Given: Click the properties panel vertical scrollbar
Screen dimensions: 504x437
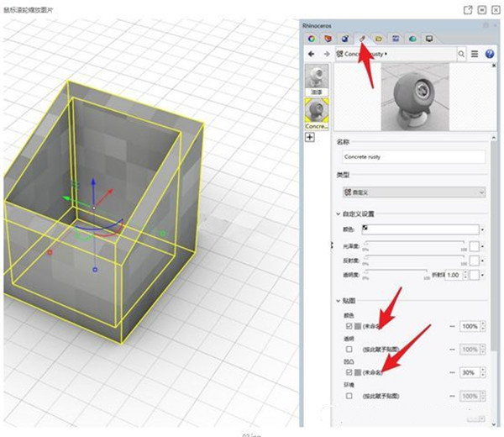Looking at the screenshot, I should (494, 245).
